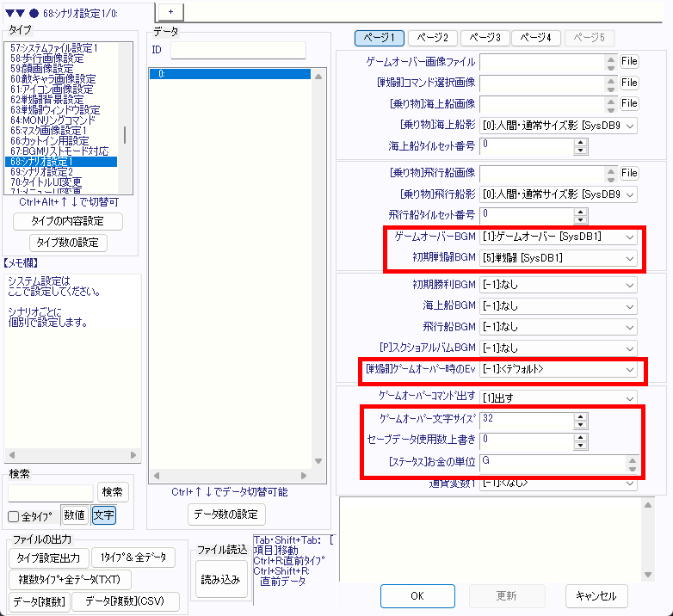The height and width of the screenshot is (616, 673).
Task: Toggle the 全タイプ checkbox in search
Action: pos(14,516)
